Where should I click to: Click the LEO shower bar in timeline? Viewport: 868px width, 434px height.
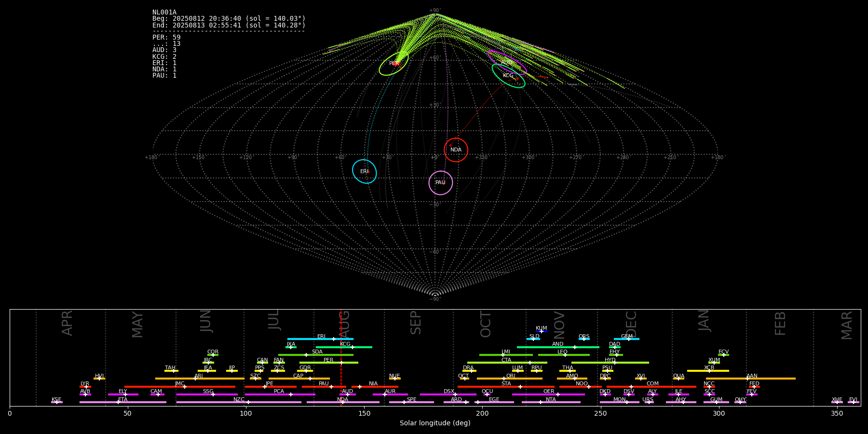pyautogui.click(x=564, y=355)
